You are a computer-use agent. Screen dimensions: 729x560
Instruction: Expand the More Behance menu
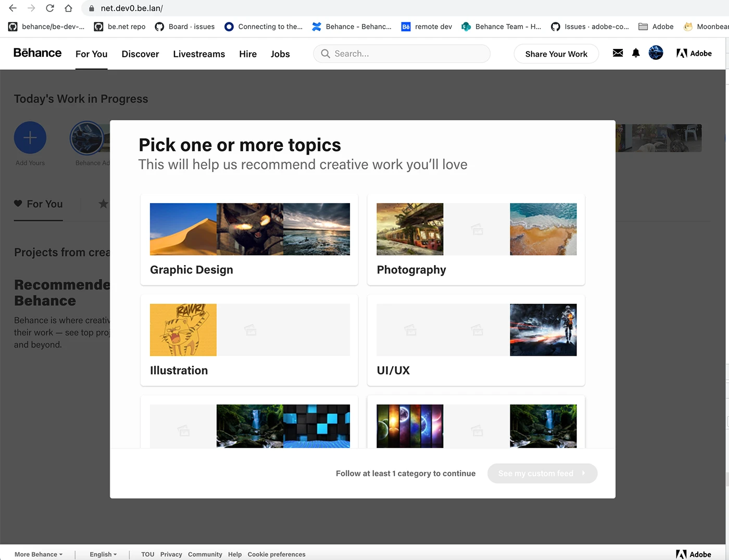[38, 554]
